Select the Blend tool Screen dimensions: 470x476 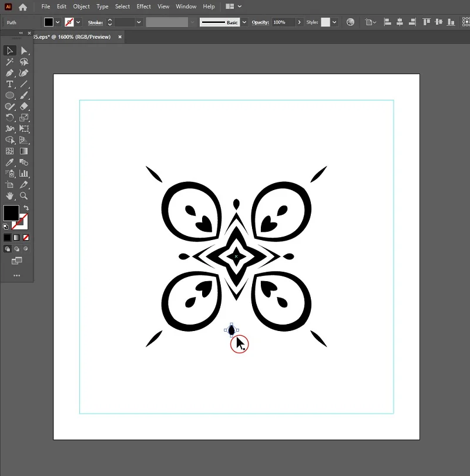tap(23, 163)
